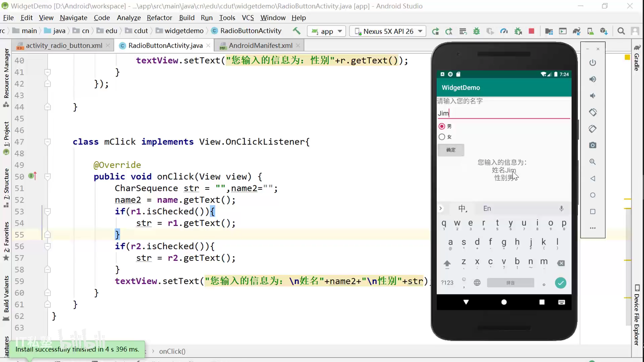Click the Search Everywhere magnifier icon

[621, 31]
